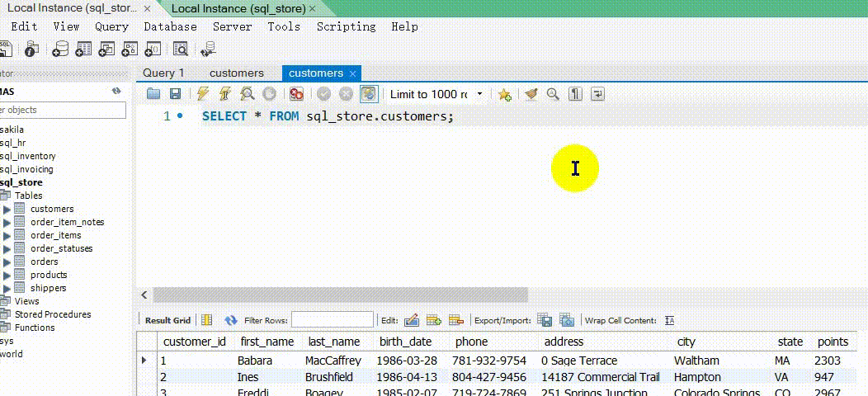Click the create new table icon
This screenshot has width=868, height=396.
point(83,49)
